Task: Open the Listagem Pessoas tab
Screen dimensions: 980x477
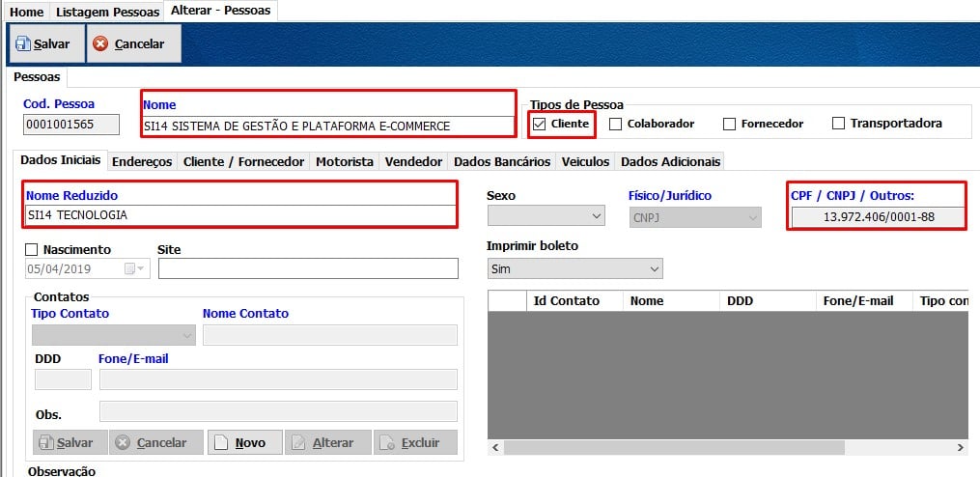Action: coord(107,12)
